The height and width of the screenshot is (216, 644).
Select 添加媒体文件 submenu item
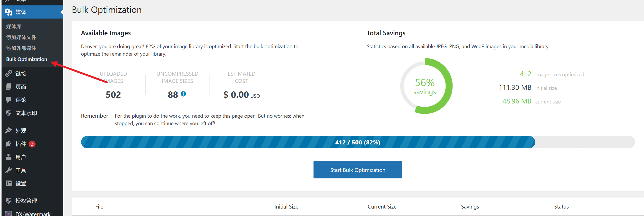point(21,37)
